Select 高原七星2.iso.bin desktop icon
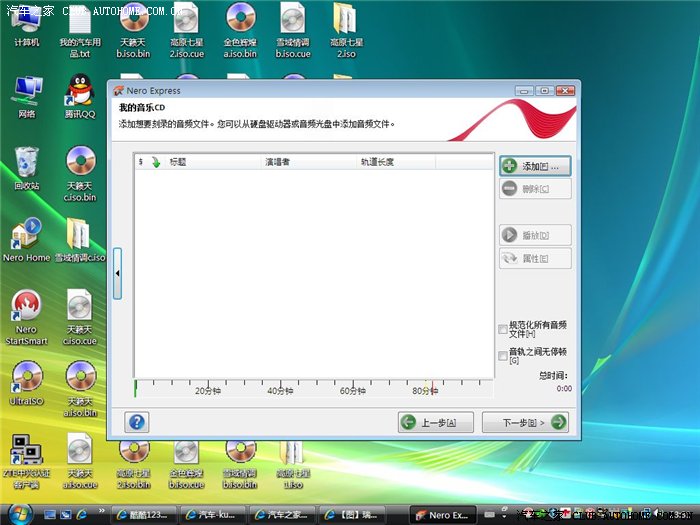Image resolution: width=700 pixels, height=525 pixels. click(x=133, y=464)
